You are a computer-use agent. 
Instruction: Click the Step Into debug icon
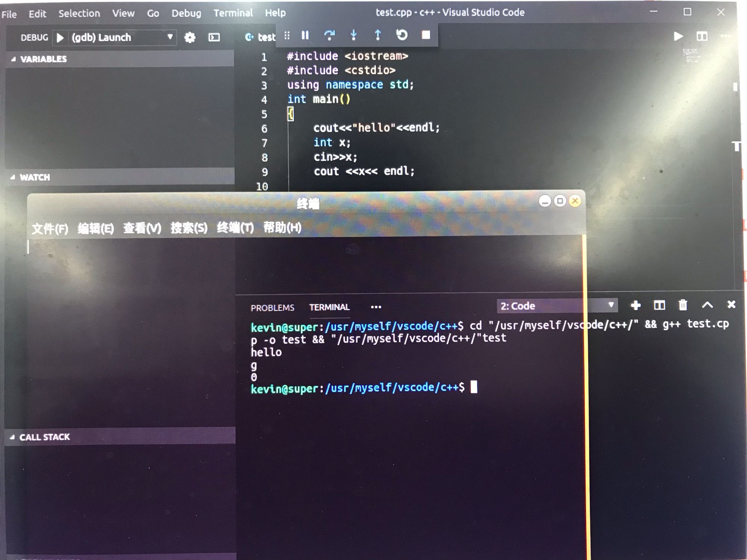coord(353,35)
